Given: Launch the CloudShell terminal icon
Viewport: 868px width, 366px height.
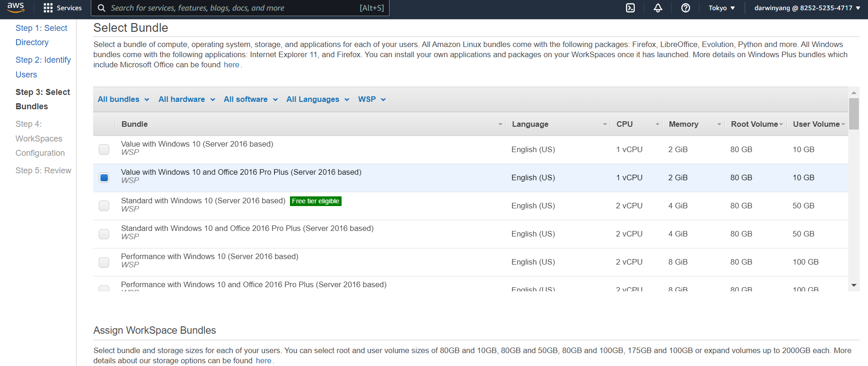Looking at the screenshot, I should [x=630, y=8].
